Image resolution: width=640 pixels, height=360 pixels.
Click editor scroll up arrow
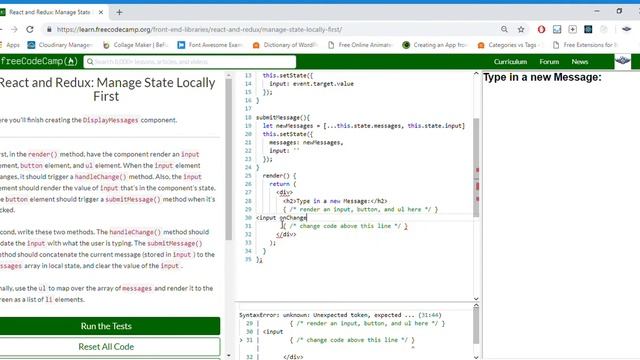point(476,74)
